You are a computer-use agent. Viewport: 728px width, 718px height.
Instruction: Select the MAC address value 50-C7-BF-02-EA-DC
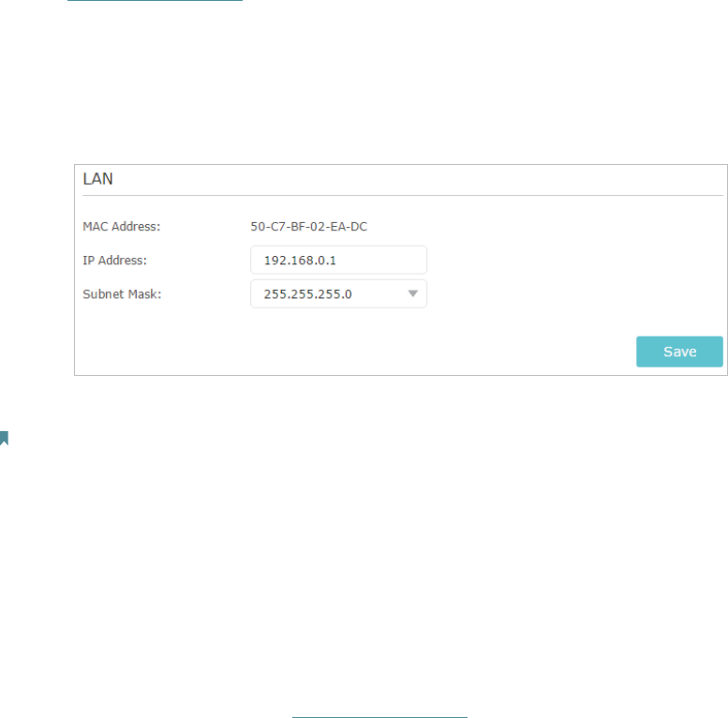[x=309, y=227]
